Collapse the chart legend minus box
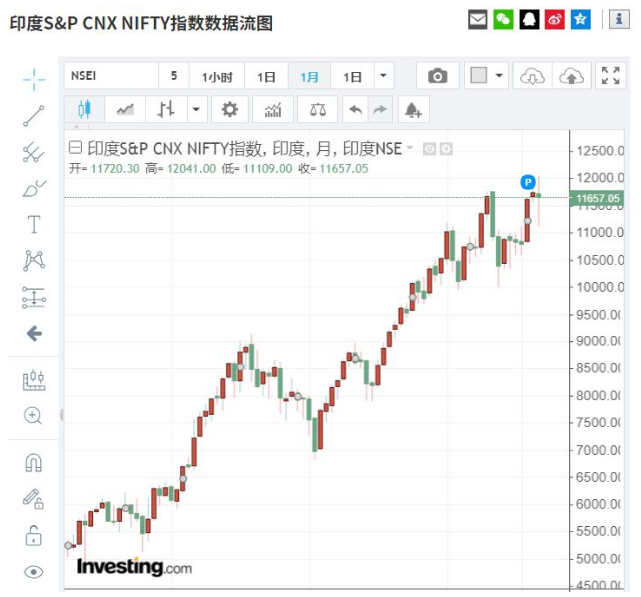The height and width of the screenshot is (597, 641). pos(75,147)
